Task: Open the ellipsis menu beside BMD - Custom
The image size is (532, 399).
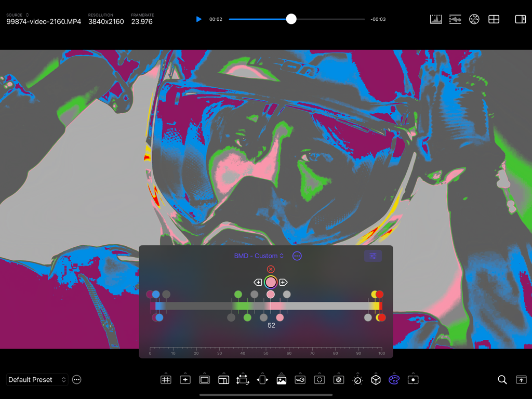Action: (297, 256)
